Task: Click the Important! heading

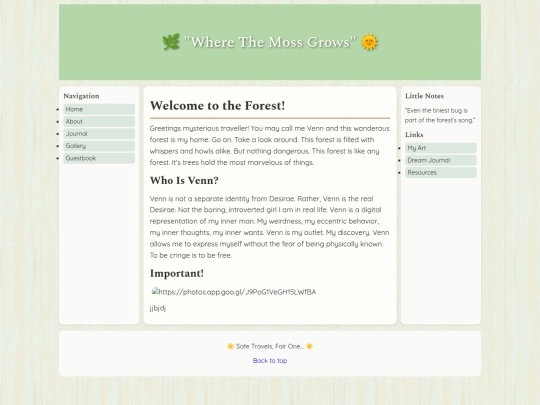Action: point(177,273)
